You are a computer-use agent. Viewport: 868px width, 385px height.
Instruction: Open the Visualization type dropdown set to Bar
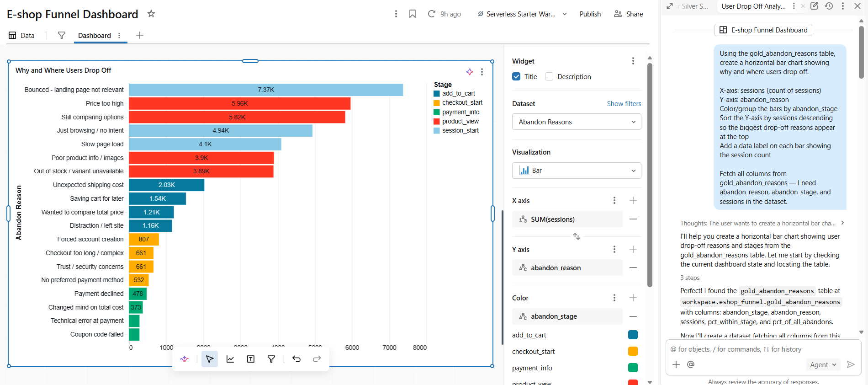click(x=577, y=171)
